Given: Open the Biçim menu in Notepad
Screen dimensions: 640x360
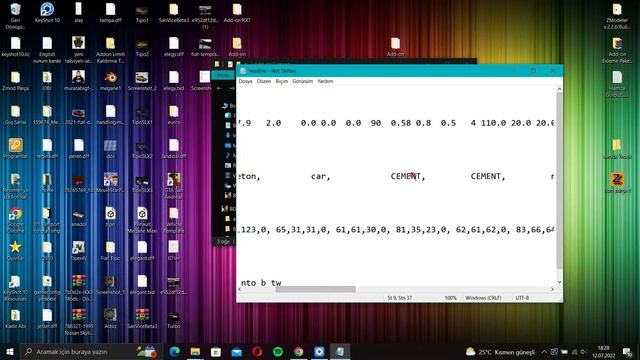Looking at the screenshot, I should pos(282,81).
